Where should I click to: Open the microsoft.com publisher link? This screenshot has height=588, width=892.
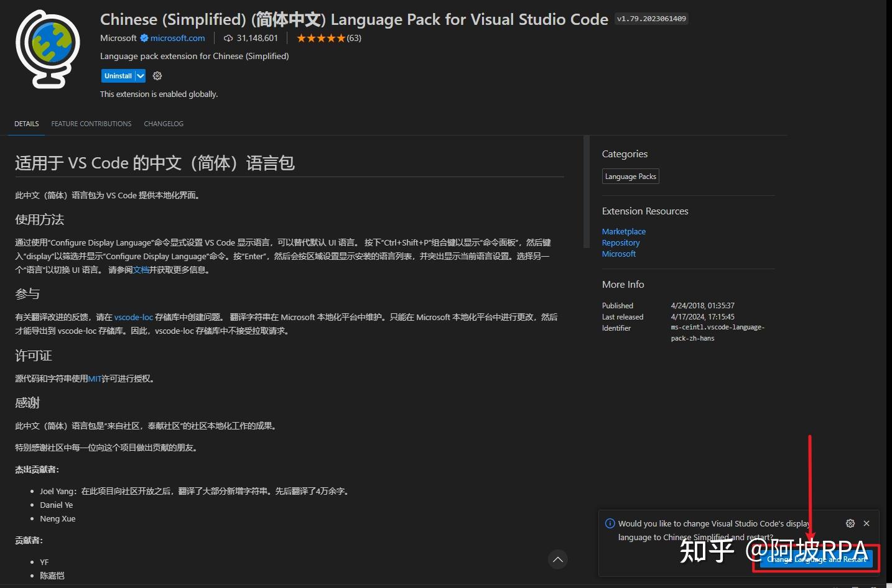point(179,38)
